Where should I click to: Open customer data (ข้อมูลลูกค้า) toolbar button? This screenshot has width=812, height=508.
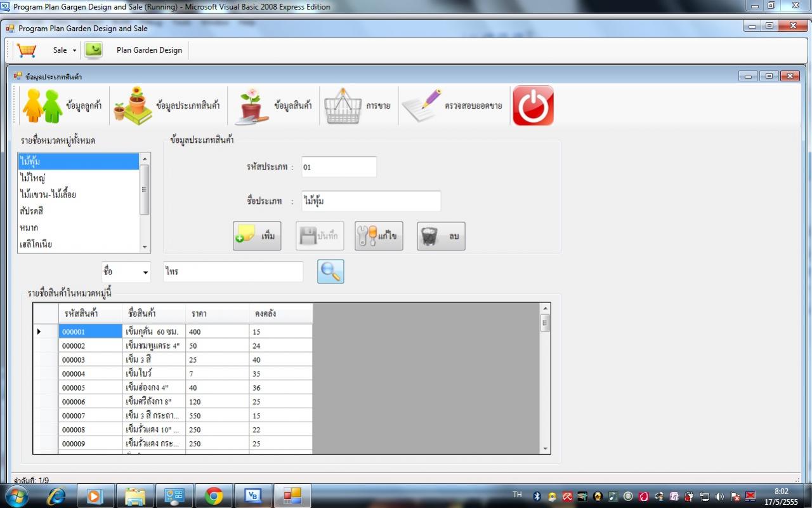(x=62, y=105)
